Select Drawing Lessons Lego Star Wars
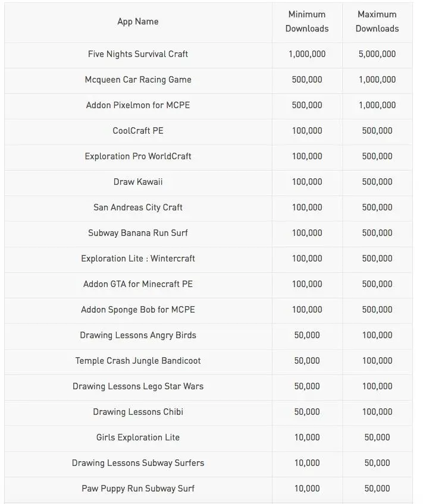This screenshot has height=504, width=423. pos(138,386)
